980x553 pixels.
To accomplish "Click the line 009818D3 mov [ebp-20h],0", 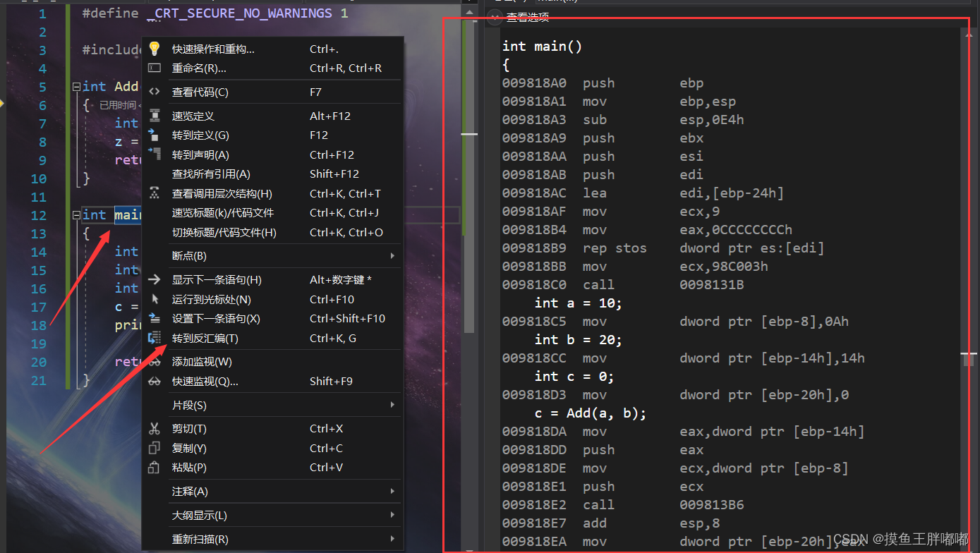I will tap(676, 395).
